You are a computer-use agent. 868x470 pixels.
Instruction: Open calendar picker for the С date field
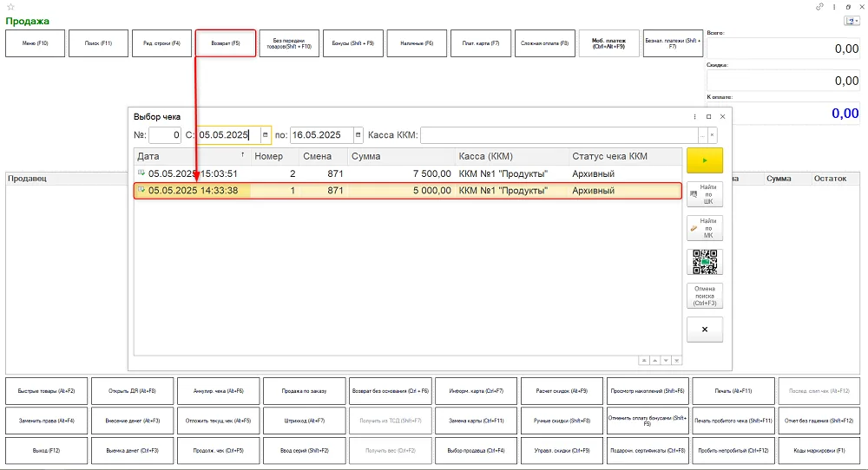[x=265, y=135]
